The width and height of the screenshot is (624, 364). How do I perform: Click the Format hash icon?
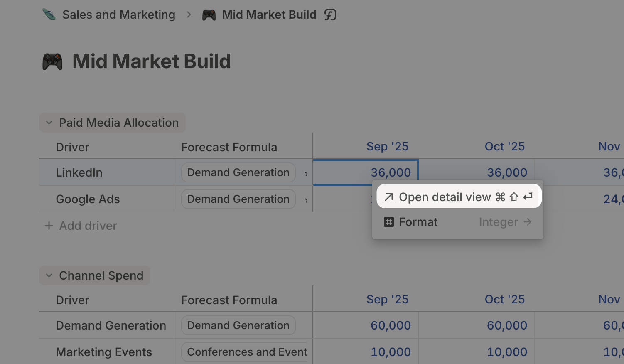[x=389, y=222]
